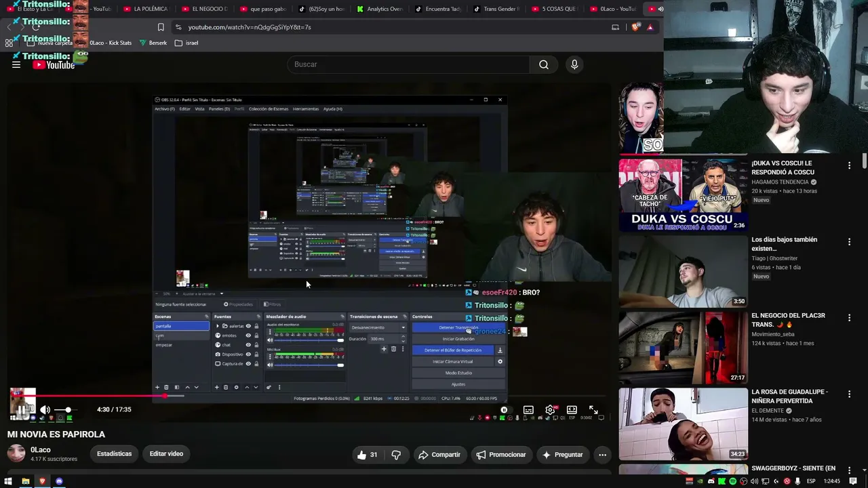Image resolution: width=868 pixels, height=488 pixels.
Task: Add a source with the plus icon in OBS Fuentes
Action: (217, 387)
